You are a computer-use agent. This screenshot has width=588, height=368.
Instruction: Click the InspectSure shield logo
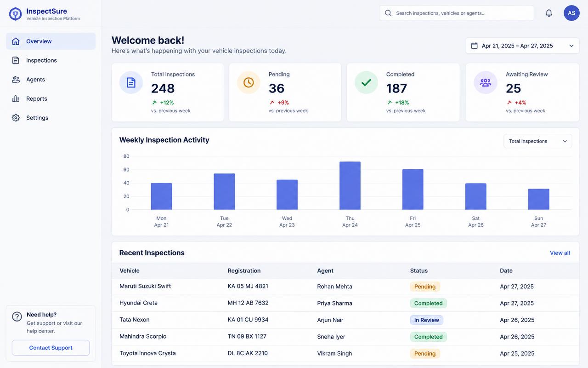15,14
